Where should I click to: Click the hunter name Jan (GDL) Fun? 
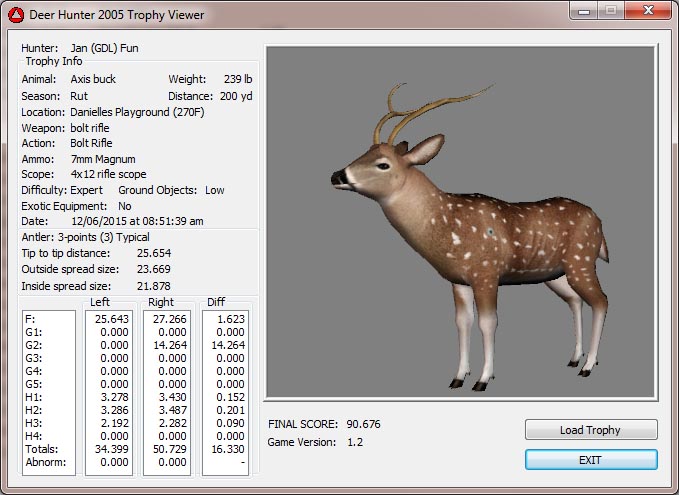pyautogui.click(x=103, y=47)
